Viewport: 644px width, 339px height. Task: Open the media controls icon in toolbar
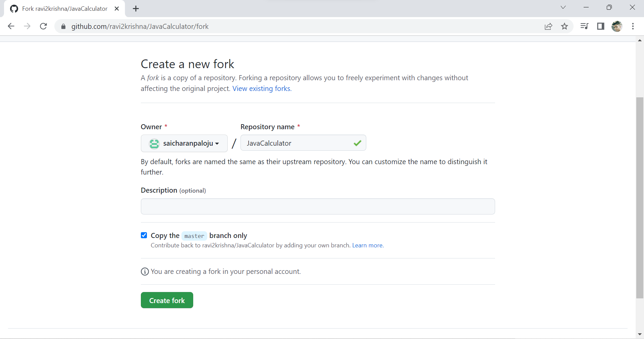(x=584, y=26)
